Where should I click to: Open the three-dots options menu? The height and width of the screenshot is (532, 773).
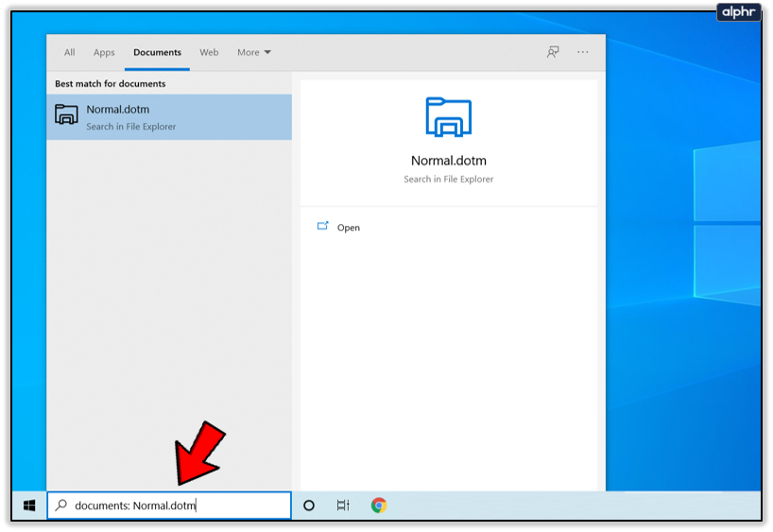(x=583, y=52)
